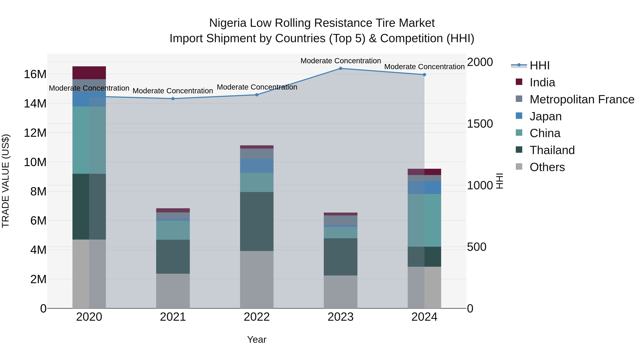Click the 2023 Thailand bar segment

[340, 257]
